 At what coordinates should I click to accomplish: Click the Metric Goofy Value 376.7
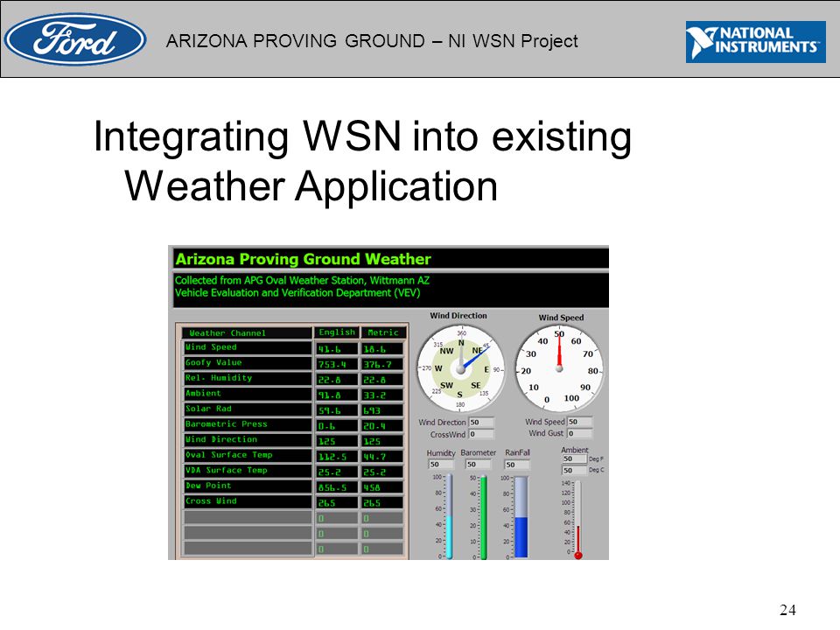coord(382,364)
